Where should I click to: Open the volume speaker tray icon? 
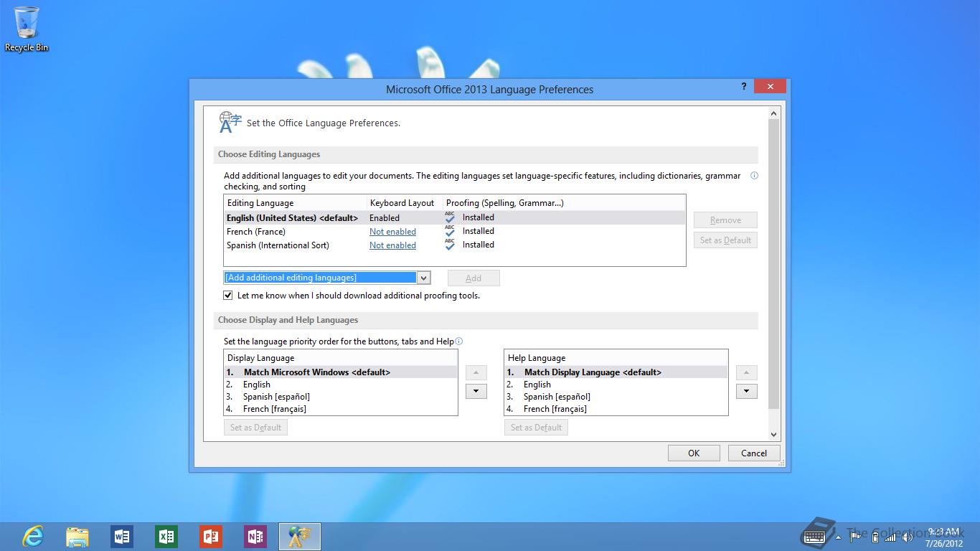pyautogui.click(x=908, y=537)
